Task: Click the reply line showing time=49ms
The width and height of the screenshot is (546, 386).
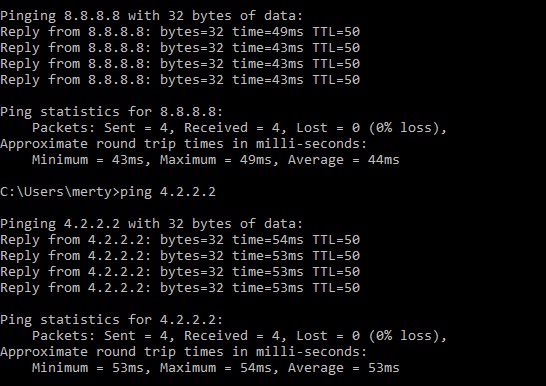Action: (180, 32)
